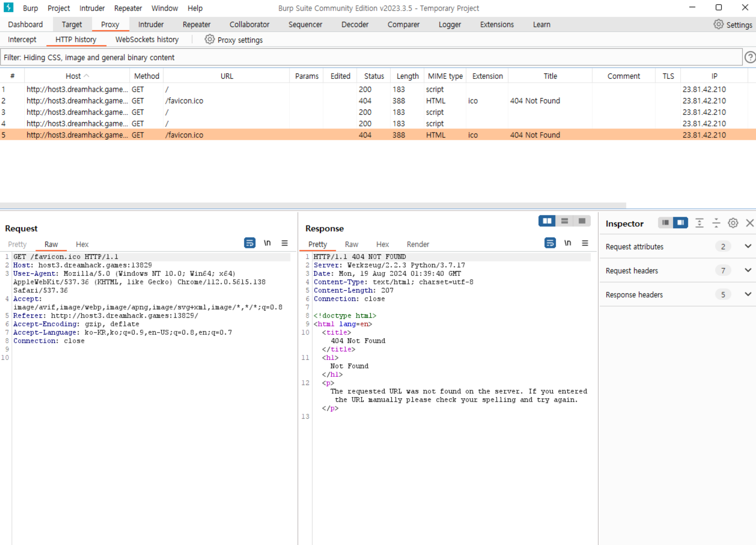Collapse all Inspector sections icon

[716, 223]
